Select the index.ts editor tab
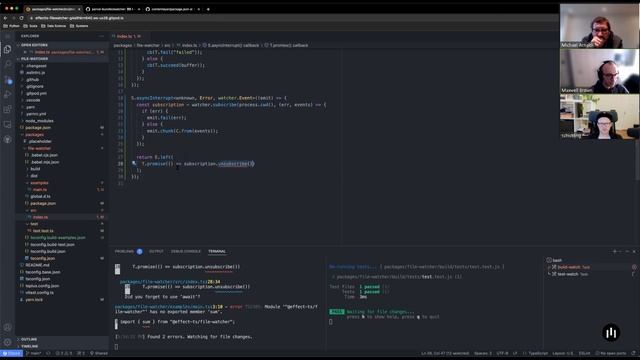 tap(129, 36)
